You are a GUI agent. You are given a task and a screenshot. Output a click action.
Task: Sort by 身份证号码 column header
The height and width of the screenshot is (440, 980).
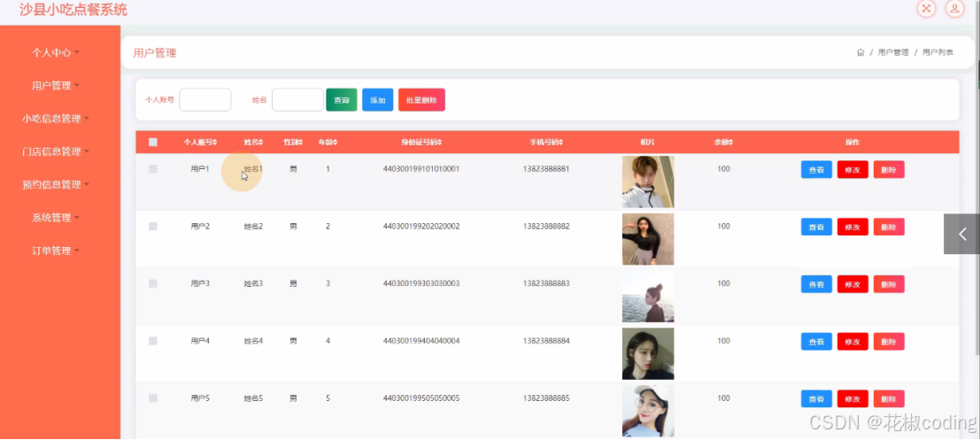tap(421, 143)
